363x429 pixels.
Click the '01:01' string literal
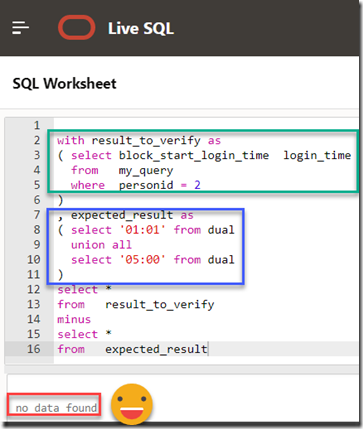pyautogui.click(x=143, y=230)
